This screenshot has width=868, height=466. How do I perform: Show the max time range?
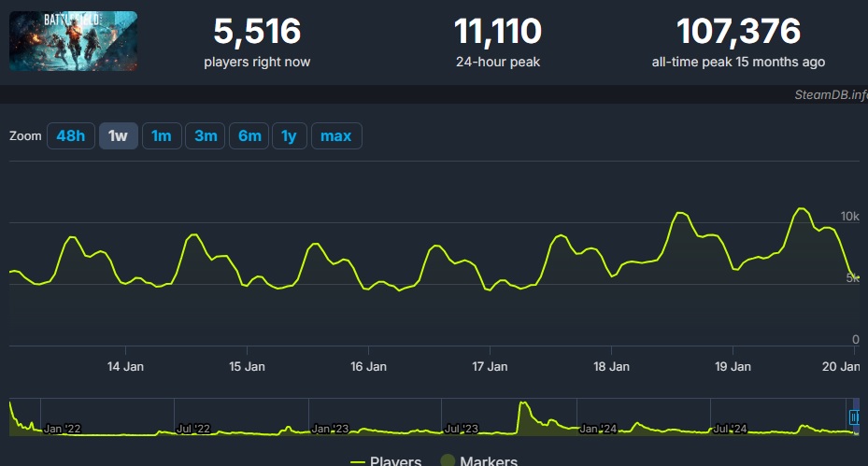[336, 136]
